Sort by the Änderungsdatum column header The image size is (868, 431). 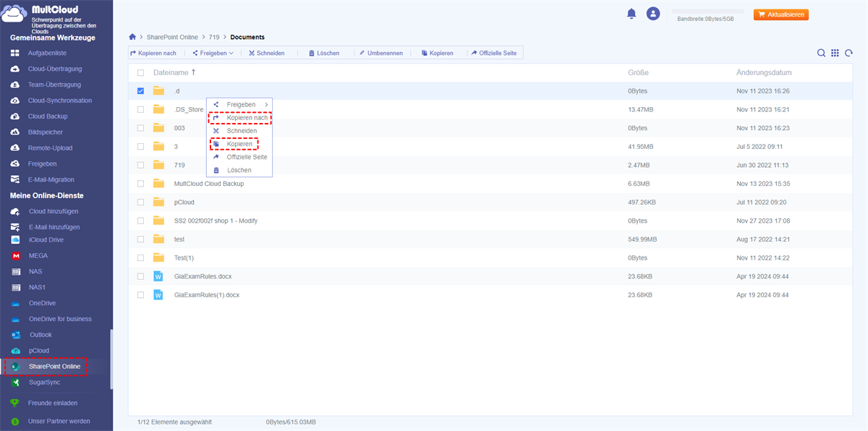[x=764, y=73]
